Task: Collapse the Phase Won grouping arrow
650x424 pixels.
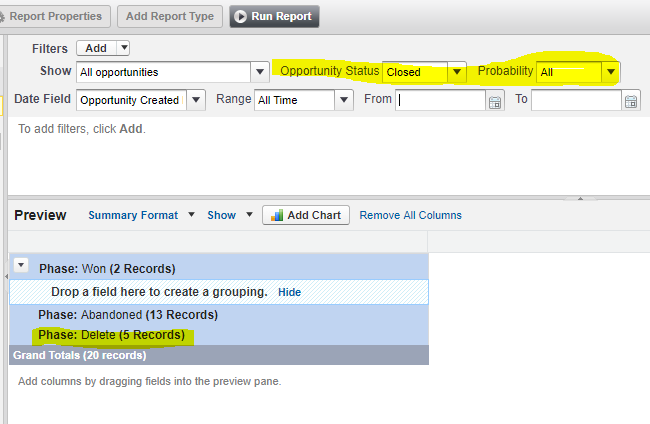Action: coord(22,264)
